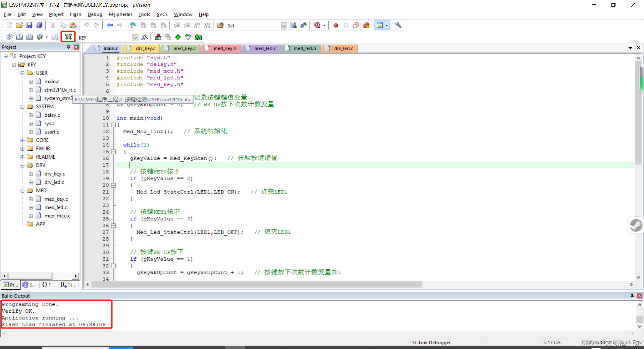
Task: Click the Project tree horizontal scrollbar thumb
Action: pos(30,276)
